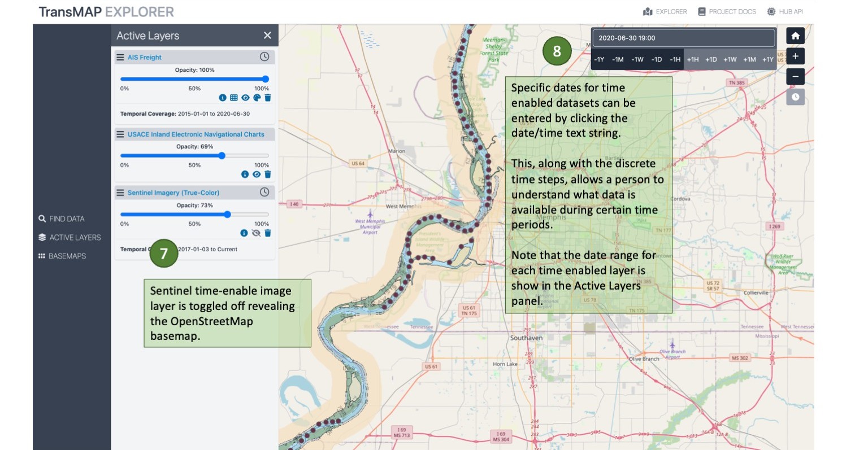The height and width of the screenshot is (450, 868).
Task: Click the Sentinel Imagery (True-Color) title
Action: tap(173, 193)
